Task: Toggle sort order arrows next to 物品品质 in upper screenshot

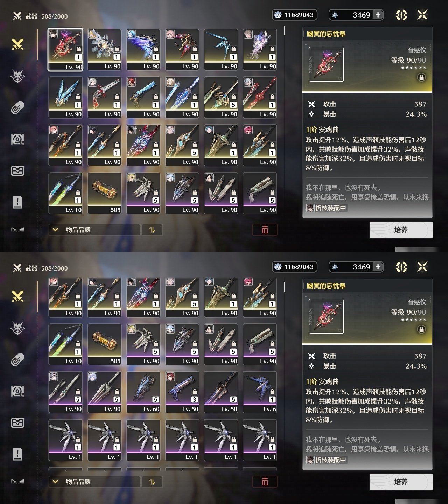Action: [x=152, y=230]
